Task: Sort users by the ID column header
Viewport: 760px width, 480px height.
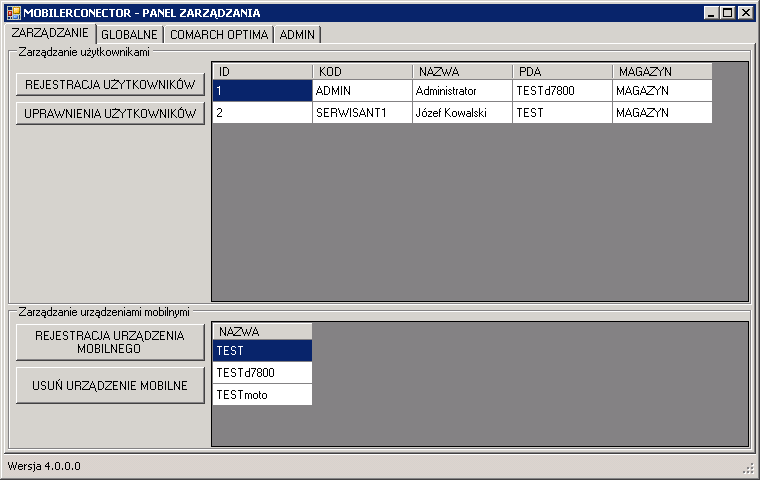Action: coord(262,72)
